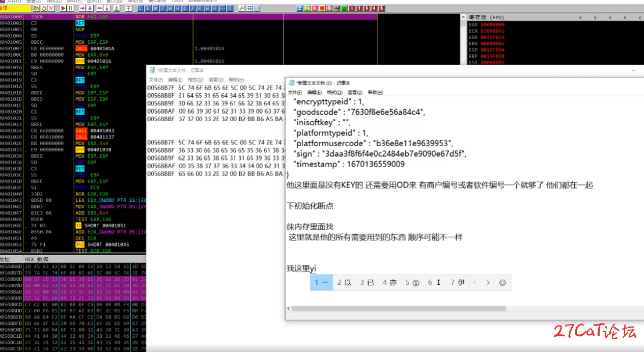Show CPU window C button
Image resolution: width=644 pixels, height=352 pixels.
click(185, 8)
